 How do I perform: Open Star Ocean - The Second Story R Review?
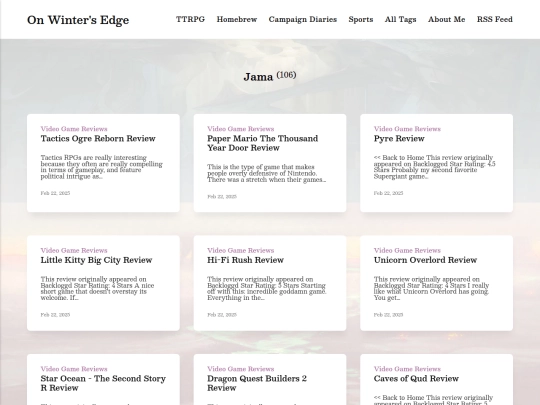pyautogui.click(x=103, y=383)
